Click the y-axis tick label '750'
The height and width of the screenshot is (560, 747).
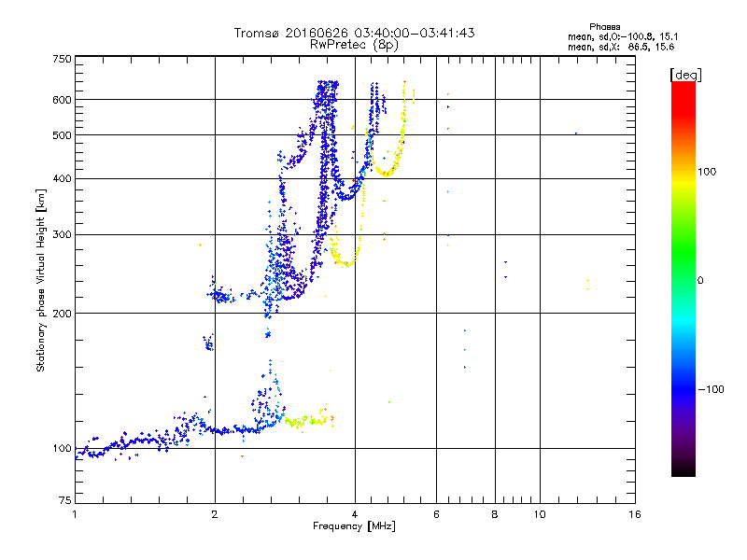62,59
